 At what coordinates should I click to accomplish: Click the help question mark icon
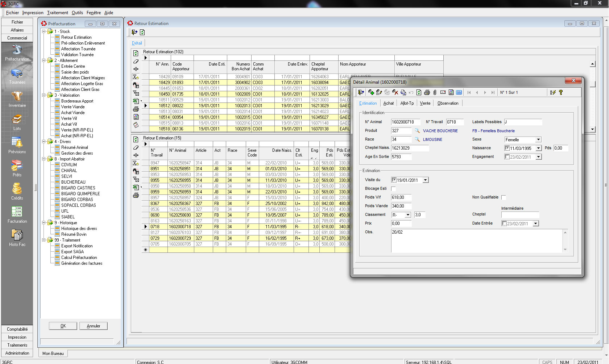(561, 92)
